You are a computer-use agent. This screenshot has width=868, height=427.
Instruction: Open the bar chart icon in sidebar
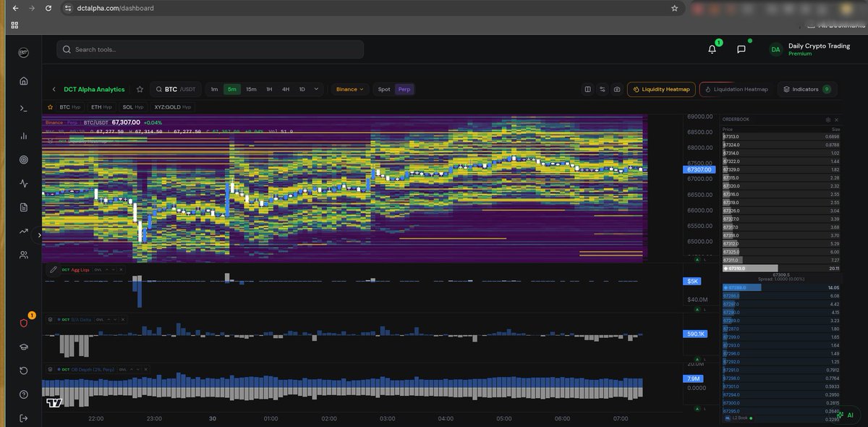click(24, 135)
